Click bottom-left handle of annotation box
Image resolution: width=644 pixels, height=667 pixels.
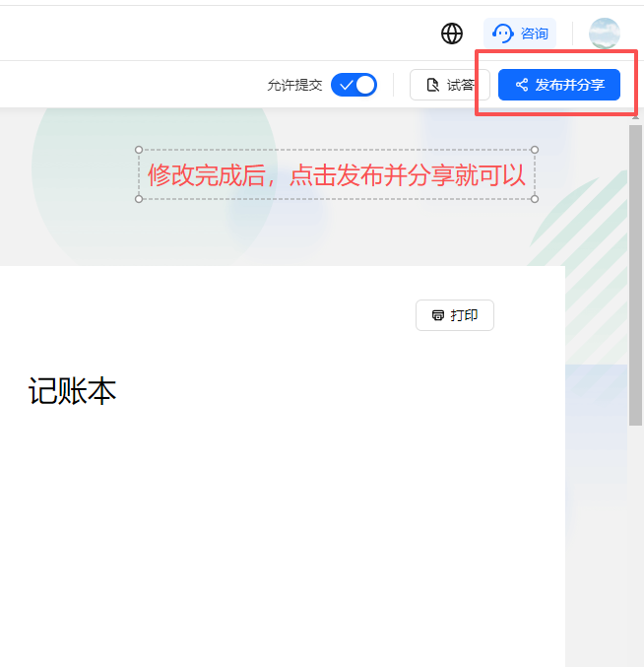(x=139, y=199)
